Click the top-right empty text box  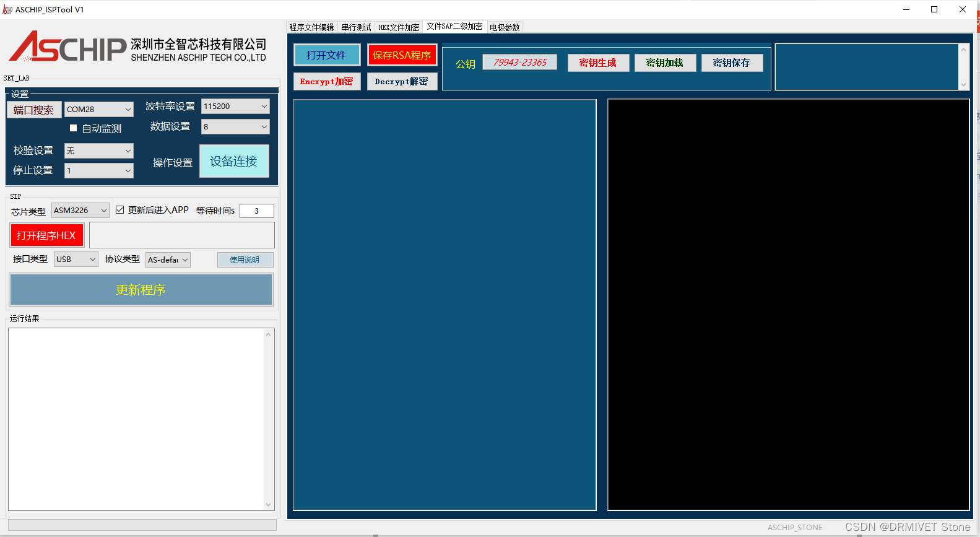[x=867, y=67]
